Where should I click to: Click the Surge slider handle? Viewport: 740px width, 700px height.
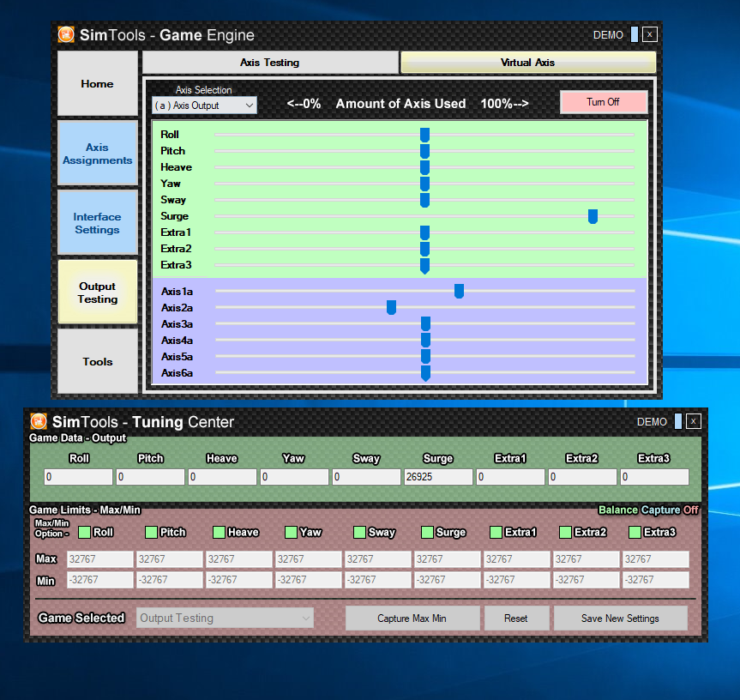593,216
